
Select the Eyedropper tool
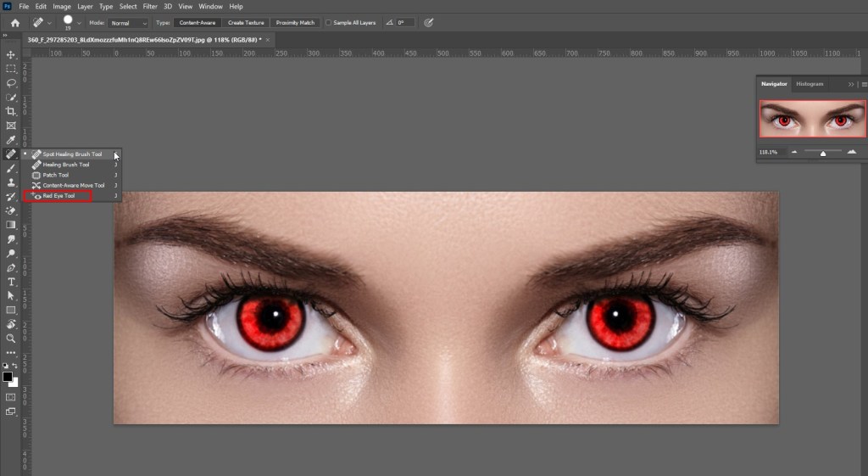tap(11, 139)
